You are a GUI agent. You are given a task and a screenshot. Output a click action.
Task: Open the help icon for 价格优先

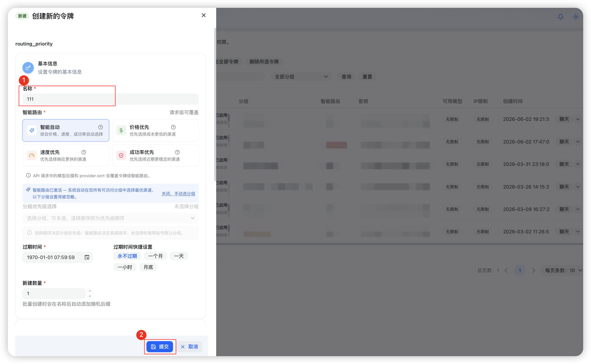click(x=173, y=127)
